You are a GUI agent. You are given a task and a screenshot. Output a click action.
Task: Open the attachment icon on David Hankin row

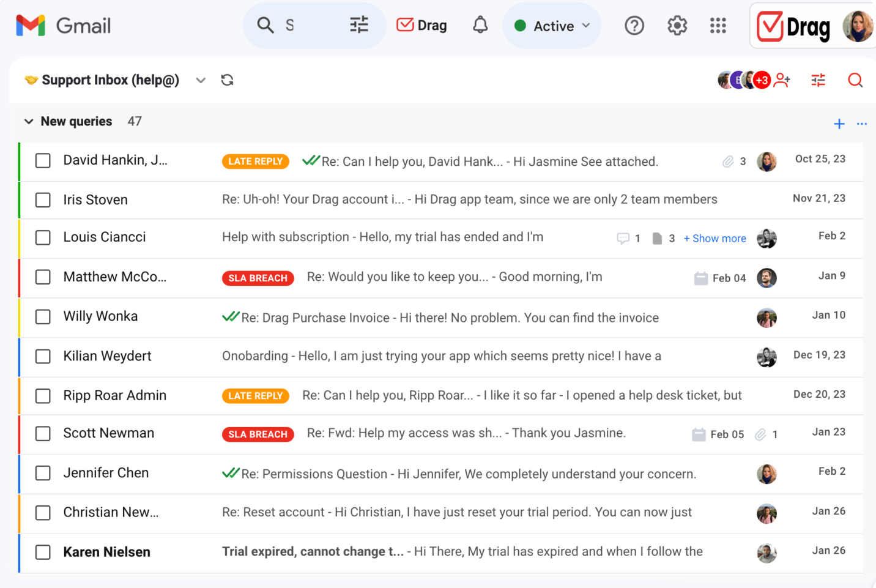[x=728, y=162]
